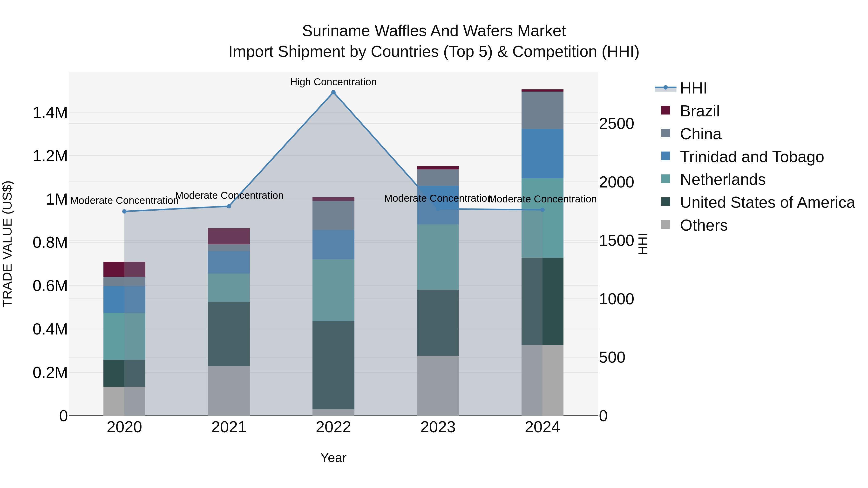
Task: Select the Others segment of 2021 bar
Action: click(x=229, y=391)
